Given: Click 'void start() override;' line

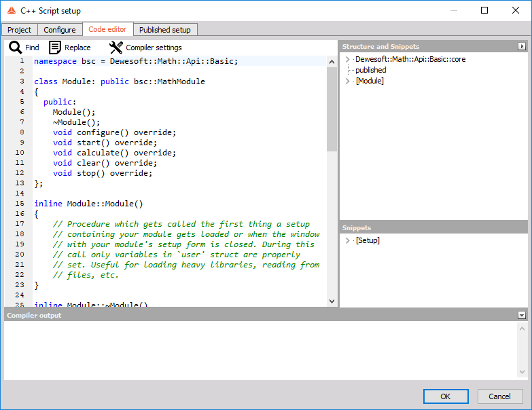Looking at the screenshot, I should tap(105, 143).
